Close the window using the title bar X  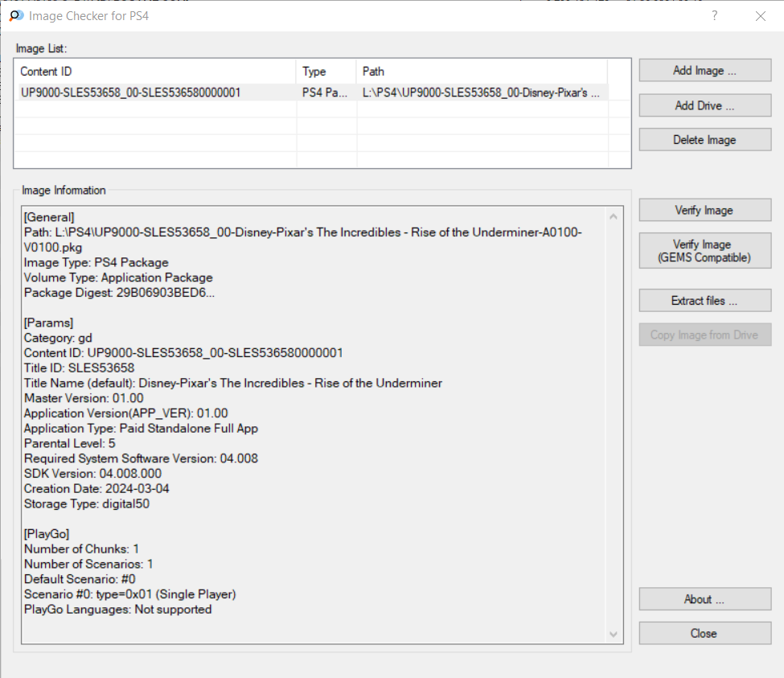click(x=761, y=15)
